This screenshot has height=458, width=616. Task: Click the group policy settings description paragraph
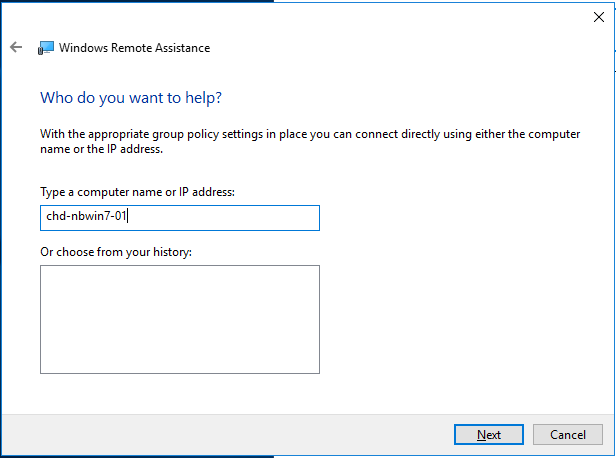tap(310, 141)
